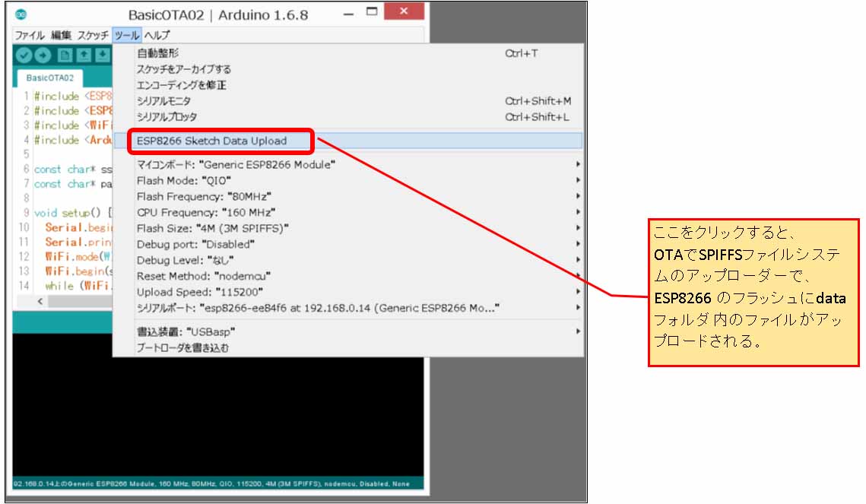This screenshot has width=866, height=504.
Task: Open the ヘルプ menu
Action: click(157, 35)
